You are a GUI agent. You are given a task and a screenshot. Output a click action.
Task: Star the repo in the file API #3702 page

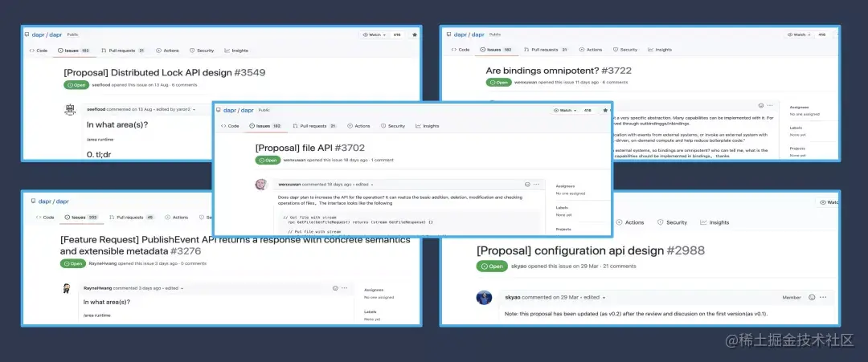pyautogui.click(x=606, y=111)
